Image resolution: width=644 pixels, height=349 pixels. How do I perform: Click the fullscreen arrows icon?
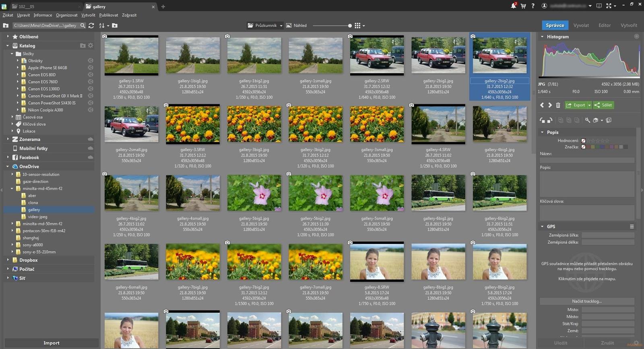[x=609, y=6]
